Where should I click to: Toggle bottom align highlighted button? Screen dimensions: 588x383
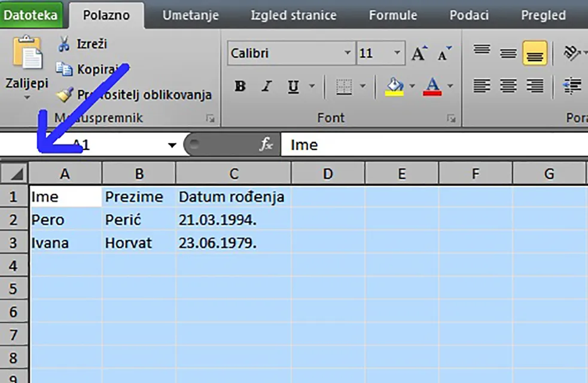(x=535, y=53)
